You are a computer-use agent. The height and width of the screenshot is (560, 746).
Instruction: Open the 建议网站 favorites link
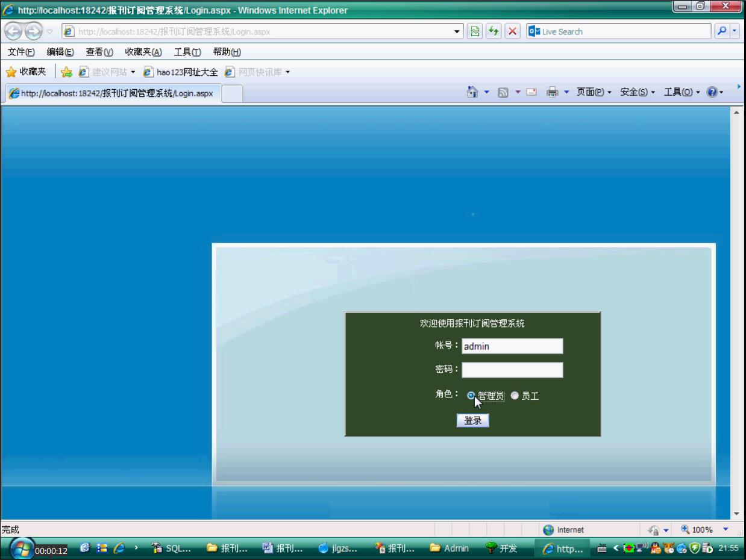108,72
